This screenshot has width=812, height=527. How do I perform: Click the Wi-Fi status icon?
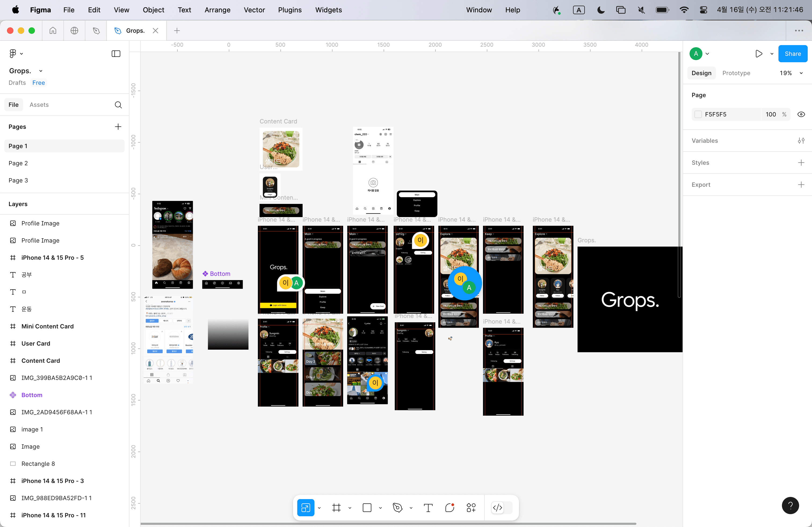click(684, 10)
